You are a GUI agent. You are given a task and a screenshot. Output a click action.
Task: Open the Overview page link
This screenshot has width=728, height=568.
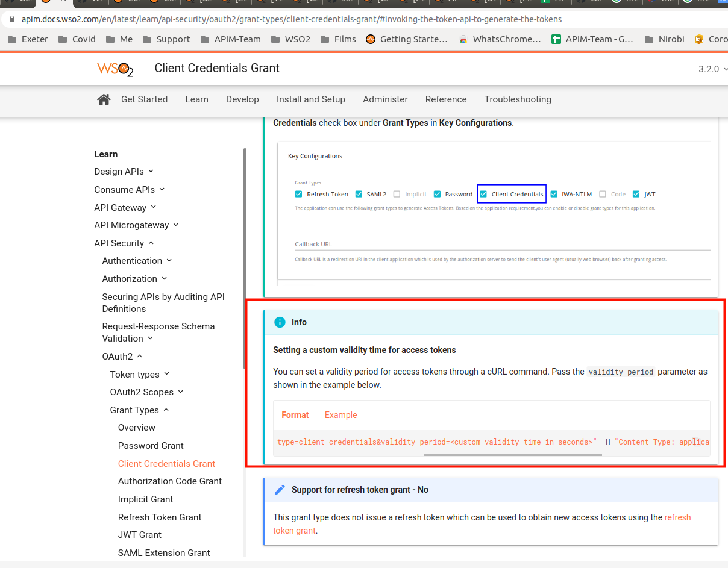click(137, 428)
